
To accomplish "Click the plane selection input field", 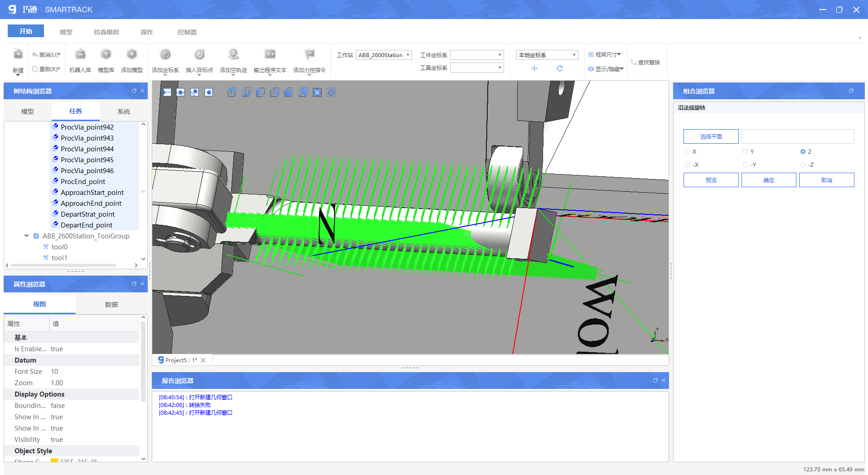I will click(x=798, y=136).
